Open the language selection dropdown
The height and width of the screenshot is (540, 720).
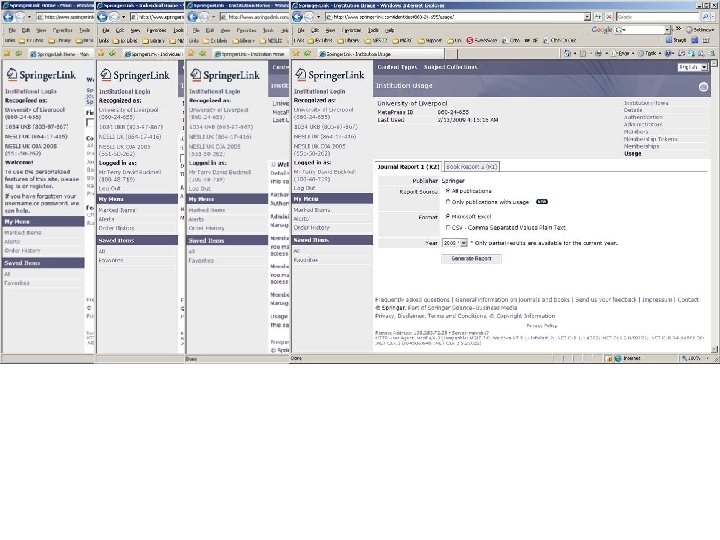[693, 67]
